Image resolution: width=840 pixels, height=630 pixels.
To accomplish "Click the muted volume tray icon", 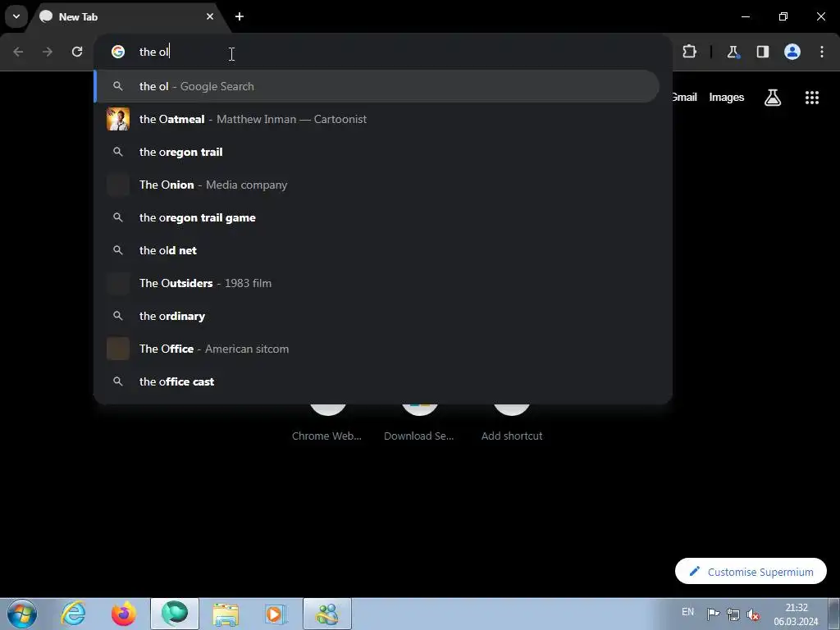I will pos(753,614).
